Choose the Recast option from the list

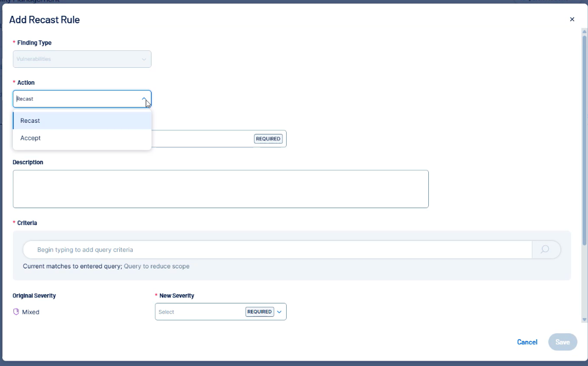(x=82, y=120)
